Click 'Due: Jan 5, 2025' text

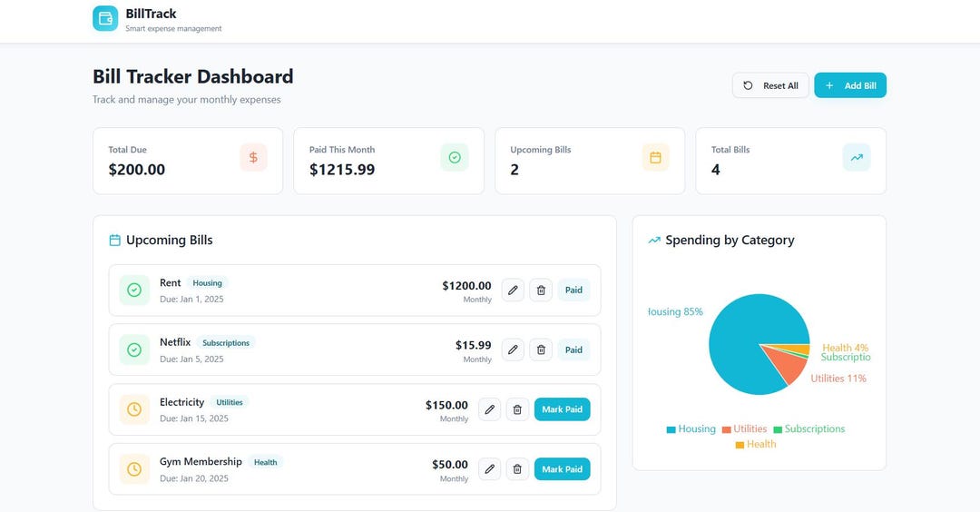tap(191, 359)
